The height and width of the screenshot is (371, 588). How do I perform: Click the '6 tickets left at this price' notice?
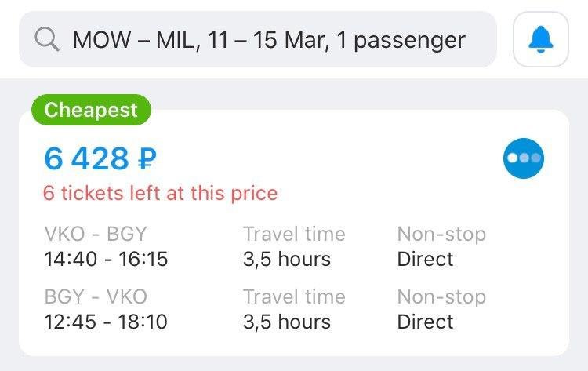[161, 193]
